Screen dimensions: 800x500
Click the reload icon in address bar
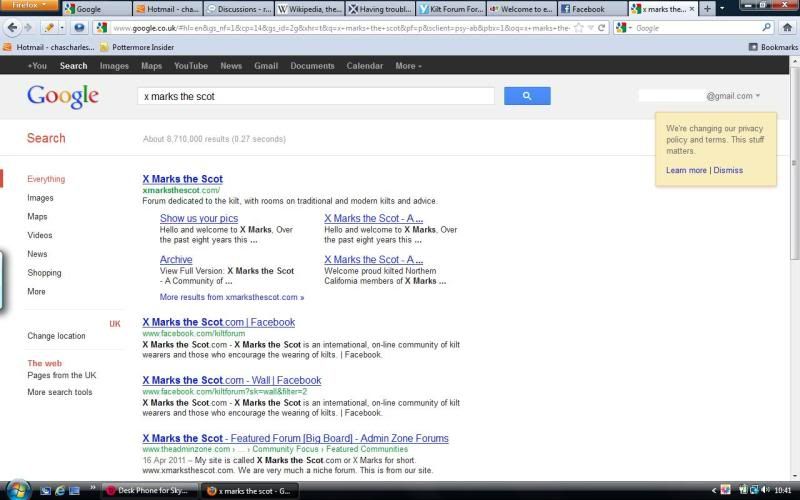601,28
